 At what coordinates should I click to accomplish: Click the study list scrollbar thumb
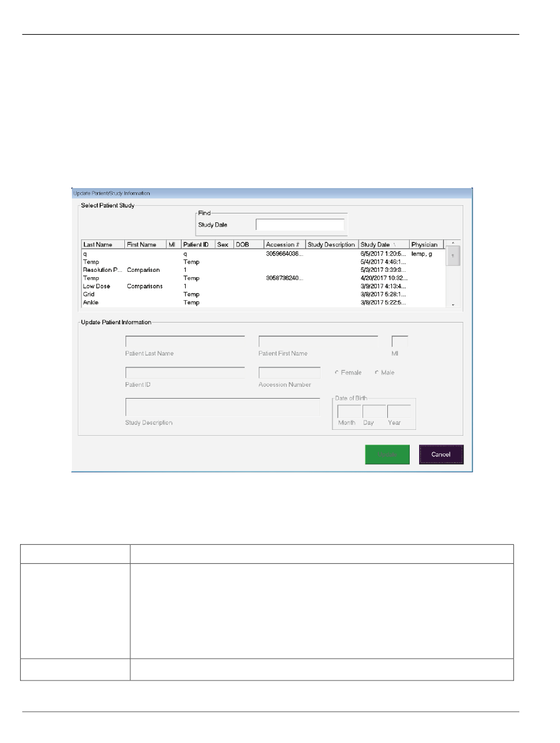(x=453, y=257)
